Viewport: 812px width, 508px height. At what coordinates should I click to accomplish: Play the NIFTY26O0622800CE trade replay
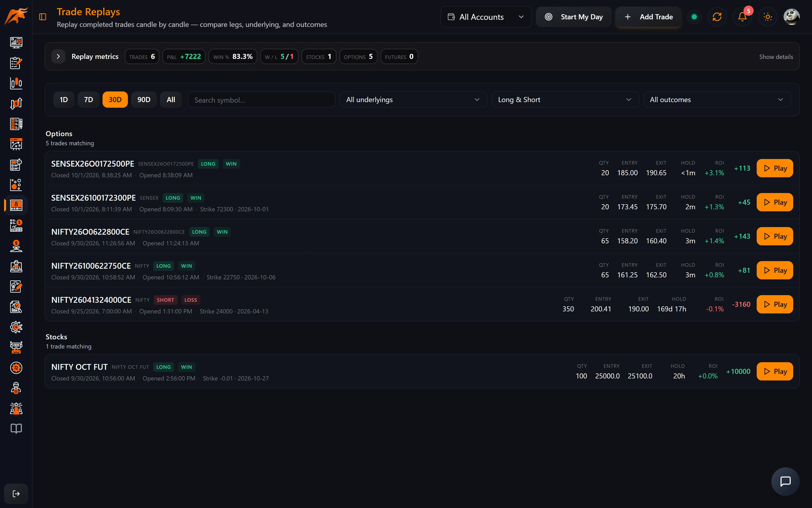(775, 236)
